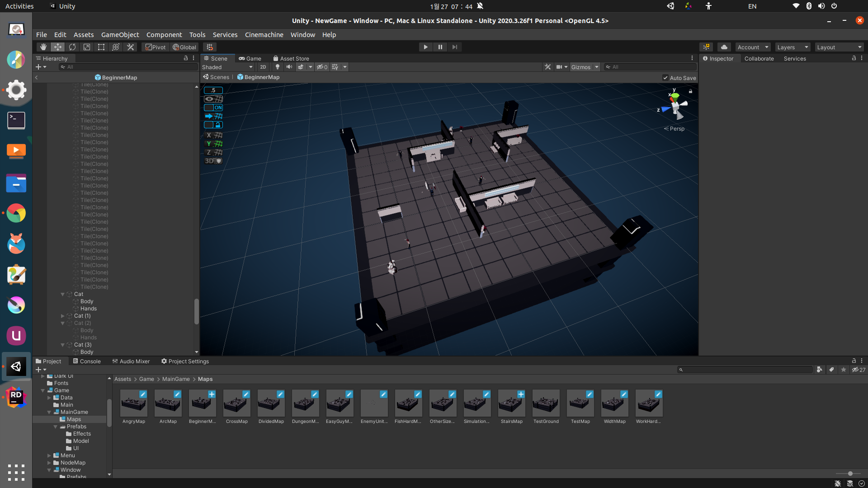The width and height of the screenshot is (868, 488).
Task: Step one frame forward
Action: pos(455,47)
